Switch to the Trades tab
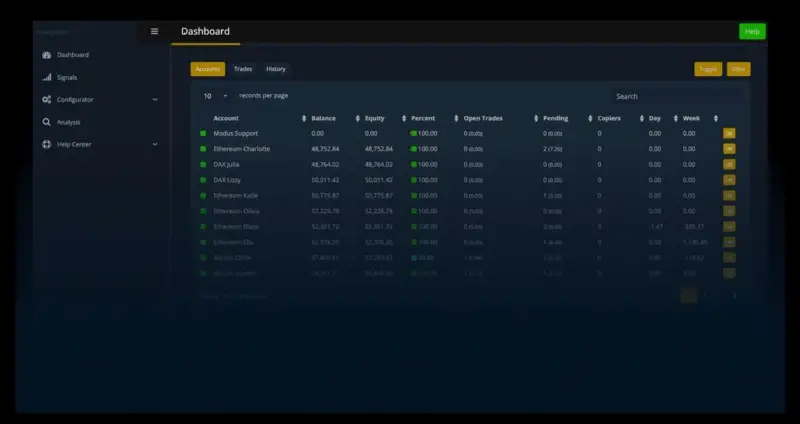 click(x=243, y=69)
